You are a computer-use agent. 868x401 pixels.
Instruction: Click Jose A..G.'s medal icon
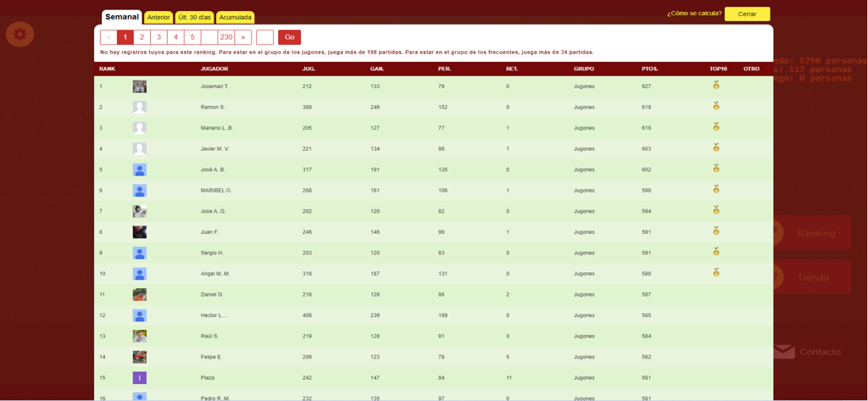(x=715, y=209)
